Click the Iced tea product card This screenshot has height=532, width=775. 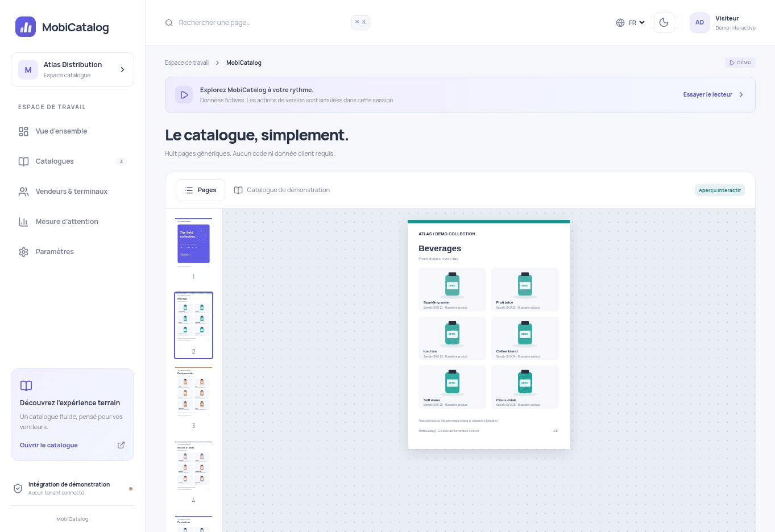pyautogui.click(x=452, y=338)
